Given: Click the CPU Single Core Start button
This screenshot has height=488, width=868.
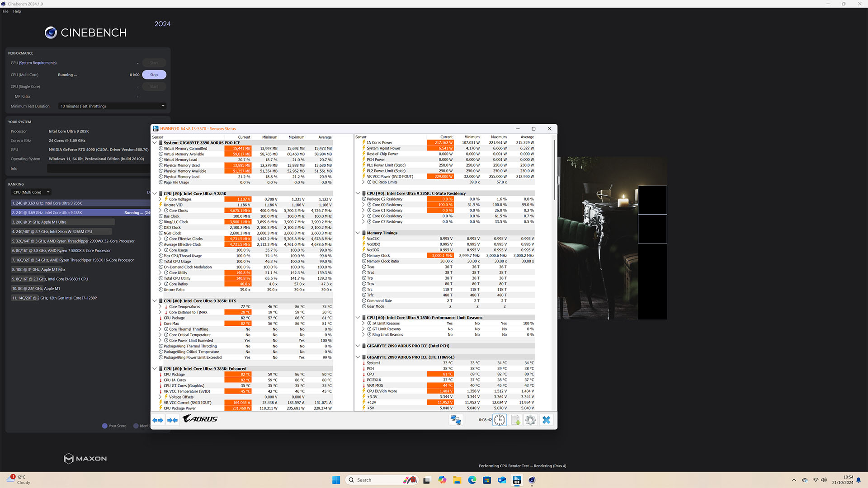Looking at the screenshot, I should point(154,87).
